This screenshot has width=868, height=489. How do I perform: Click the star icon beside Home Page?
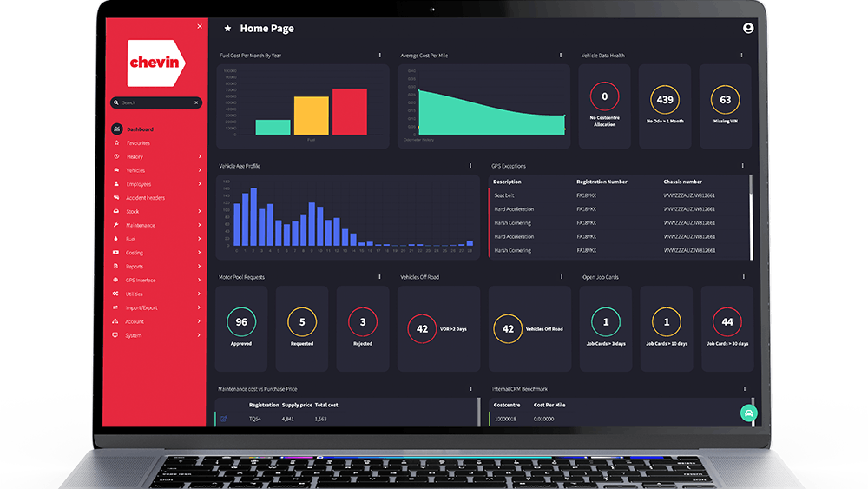[x=227, y=29]
